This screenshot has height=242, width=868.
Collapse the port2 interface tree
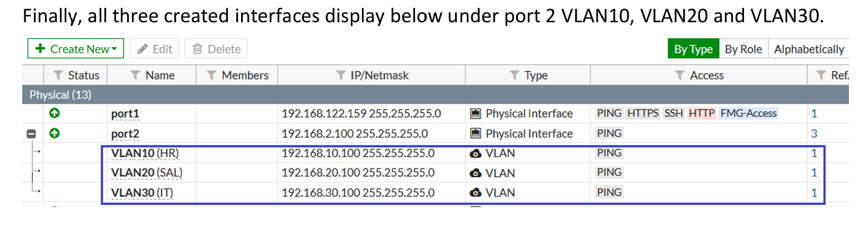(31, 133)
